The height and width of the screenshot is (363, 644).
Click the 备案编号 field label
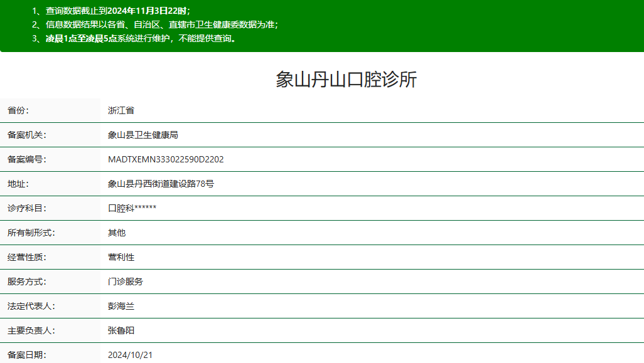[27, 159]
